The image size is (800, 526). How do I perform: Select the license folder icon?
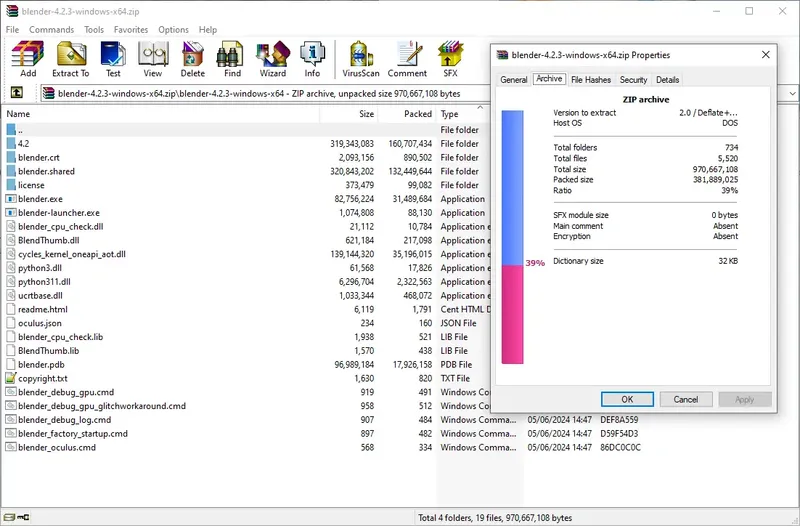click(11, 185)
